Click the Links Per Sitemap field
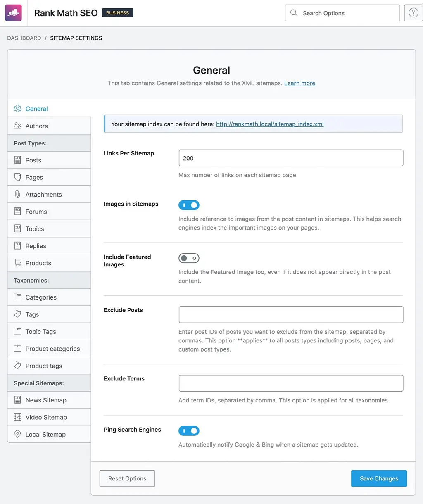 click(x=291, y=158)
